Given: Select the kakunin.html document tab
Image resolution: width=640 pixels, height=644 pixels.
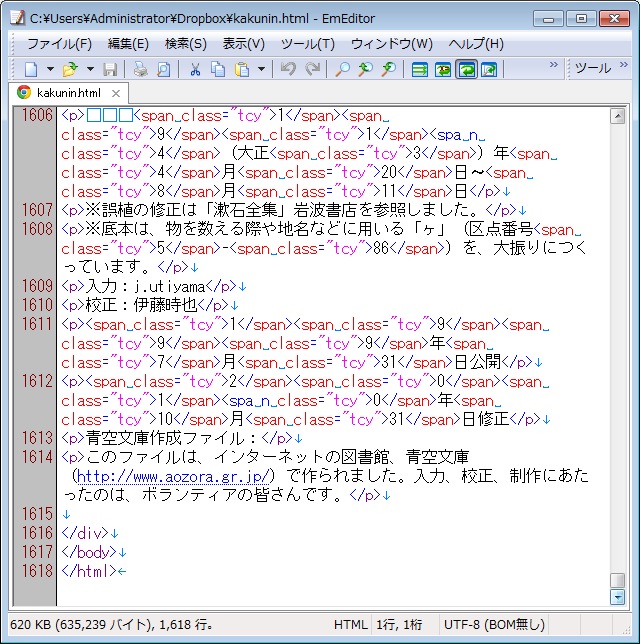Looking at the screenshot, I should click(69, 93).
